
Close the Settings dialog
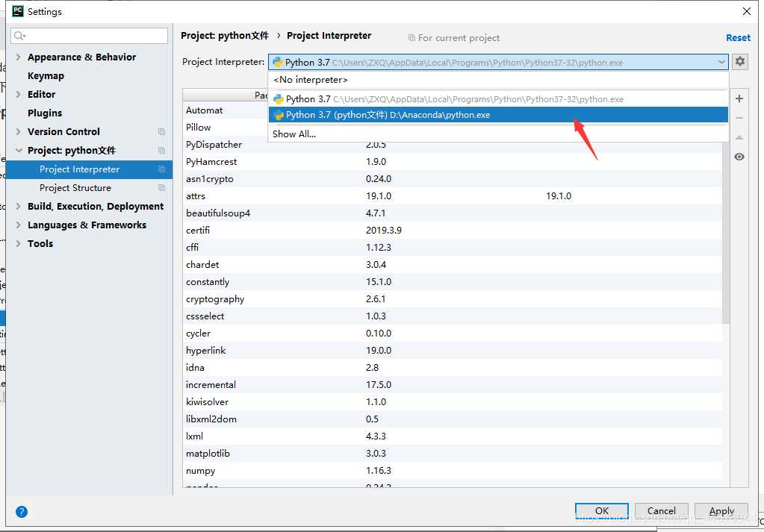coord(747,11)
